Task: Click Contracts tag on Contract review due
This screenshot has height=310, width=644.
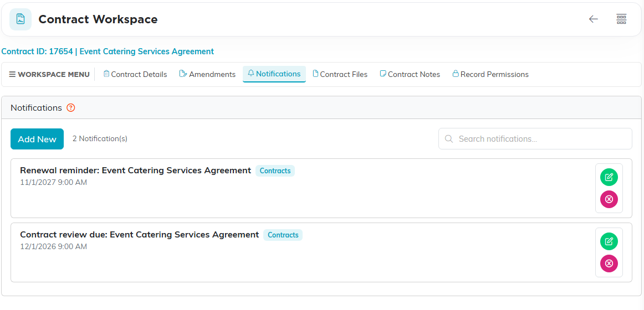Action: click(x=283, y=235)
